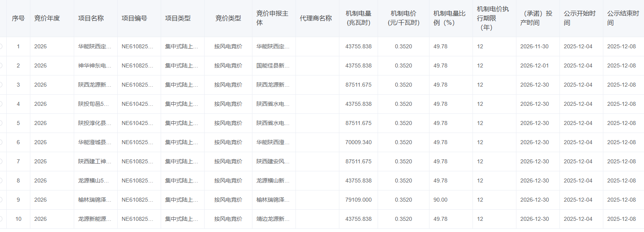This screenshot has width=644, height=232.
Task: Click the 2026-11-30 commissioning date cell
Action: coord(534,46)
